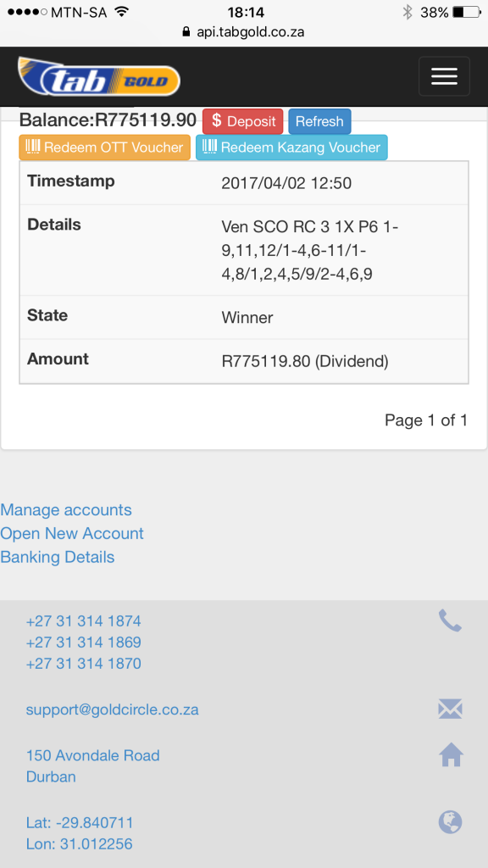
Task: Open the Manage accounts link
Action: point(66,509)
